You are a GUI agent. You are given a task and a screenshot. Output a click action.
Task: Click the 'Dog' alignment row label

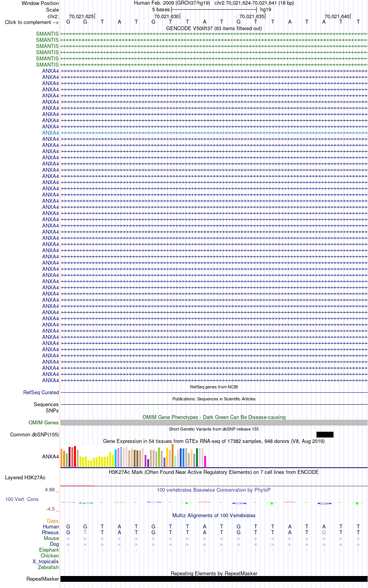click(x=54, y=544)
